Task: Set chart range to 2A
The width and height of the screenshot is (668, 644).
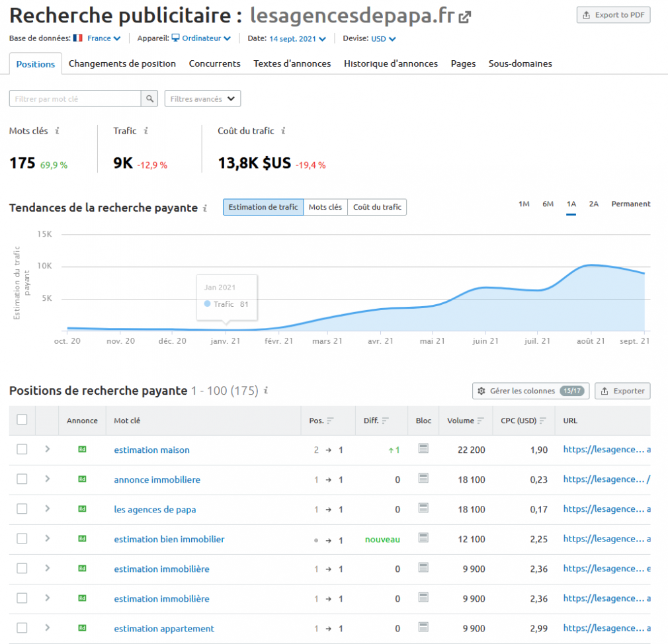Action: coord(594,204)
